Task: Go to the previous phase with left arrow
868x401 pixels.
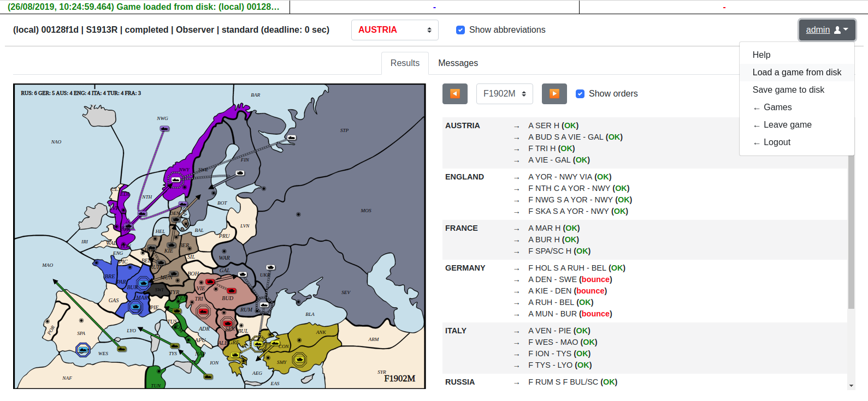Action: (x=454, y=94)
